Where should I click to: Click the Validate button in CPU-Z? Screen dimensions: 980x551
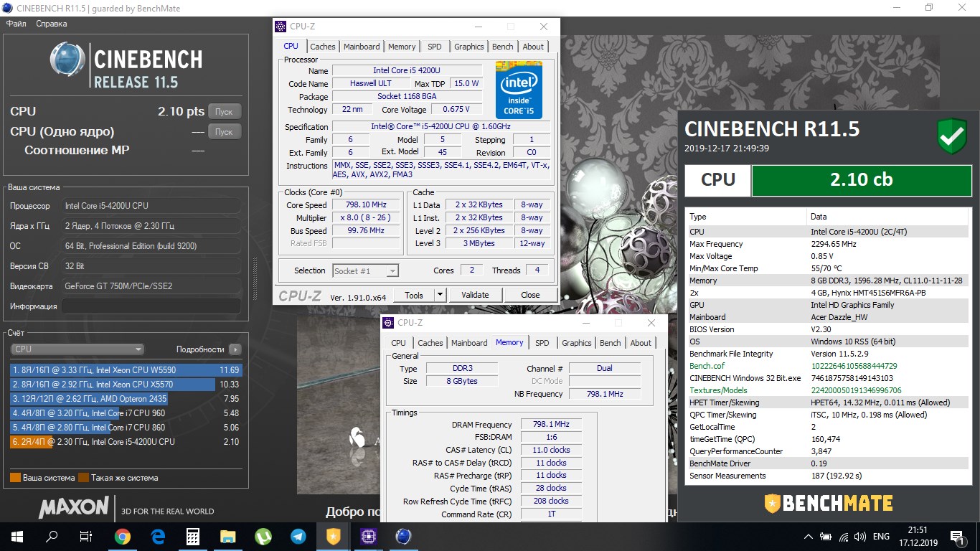pyautogui.click(x=475, y=295)
